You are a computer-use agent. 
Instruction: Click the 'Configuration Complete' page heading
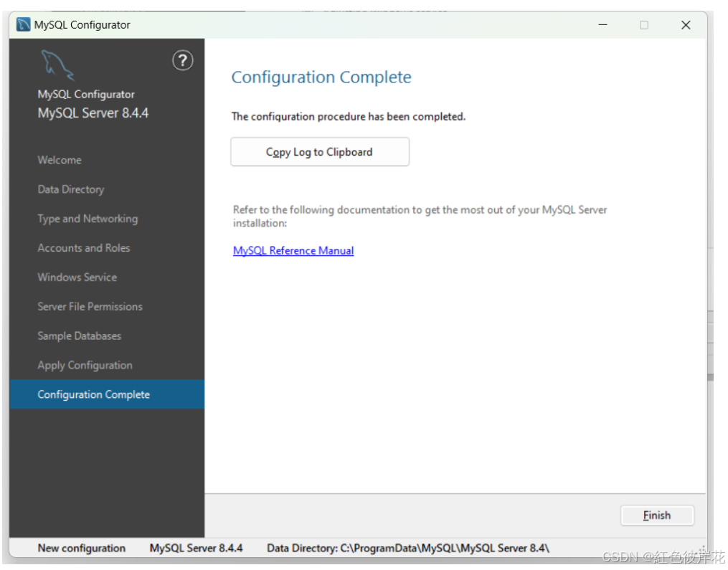321,77
